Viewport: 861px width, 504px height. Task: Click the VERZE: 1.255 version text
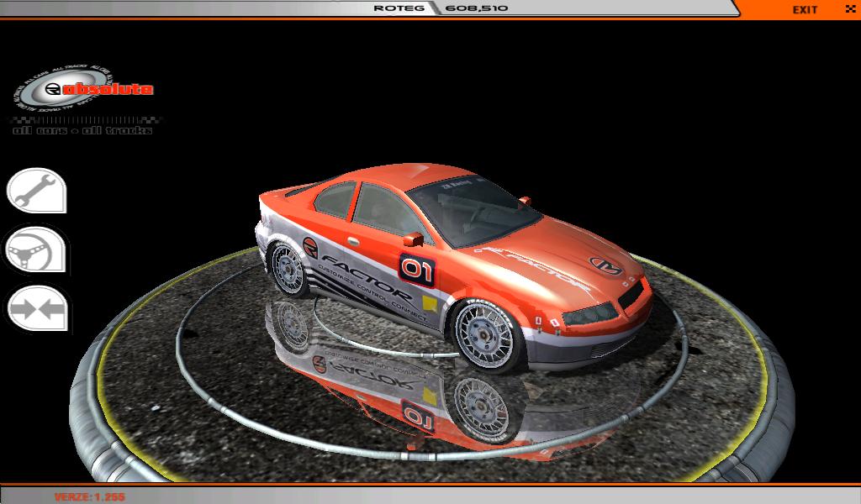pyautogui.click(x=89, y=497)
